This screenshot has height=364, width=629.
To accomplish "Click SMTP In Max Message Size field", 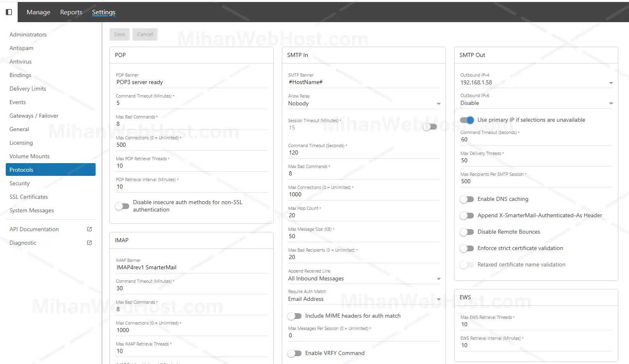I will pyautogui.click(x=364, y=237).
